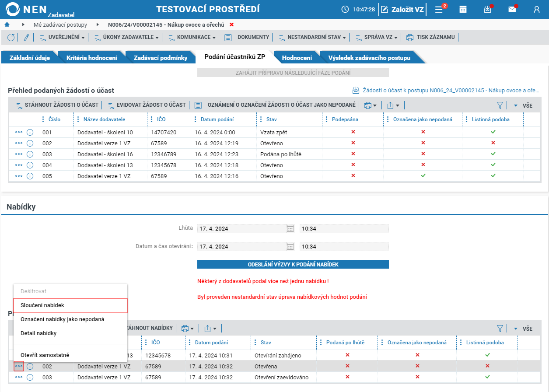
Task: Open export dropdown in requests toolbar
Action: (x=394, y=105)
